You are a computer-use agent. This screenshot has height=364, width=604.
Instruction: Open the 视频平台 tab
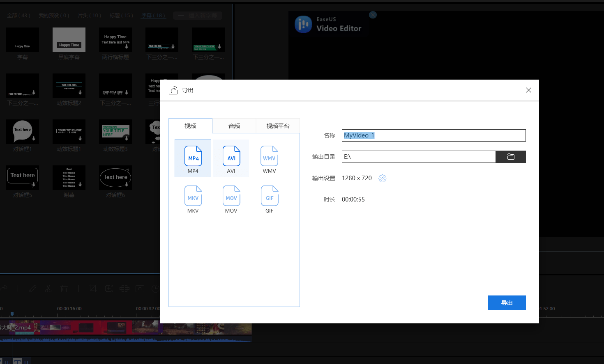point(278,126)
